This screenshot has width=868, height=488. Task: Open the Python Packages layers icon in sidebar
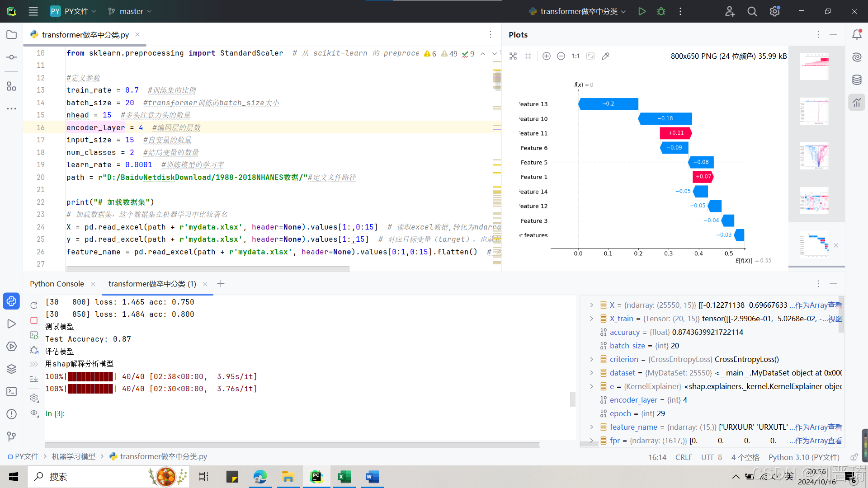click(12, 369)
